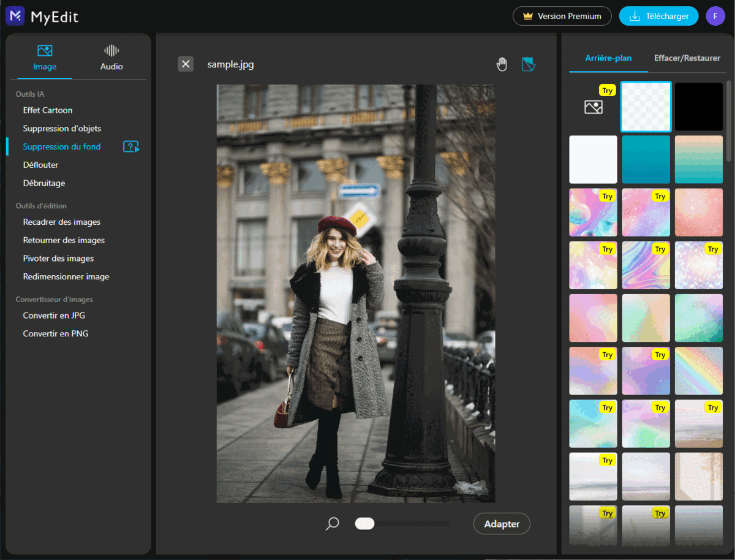Switch to the Effacer/Restaurer tab

pyautogui.click(x=687, y=58)
